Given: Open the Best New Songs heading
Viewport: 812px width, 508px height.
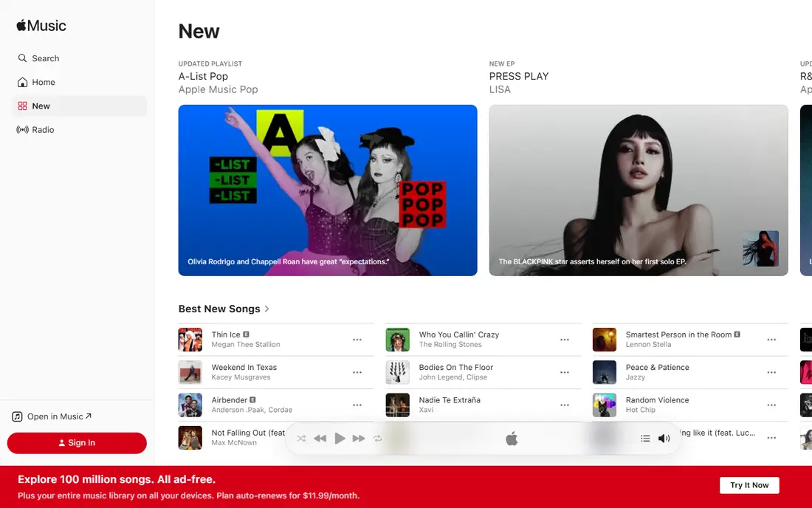Looking at the screenshot, I should (x=219, y=309).
